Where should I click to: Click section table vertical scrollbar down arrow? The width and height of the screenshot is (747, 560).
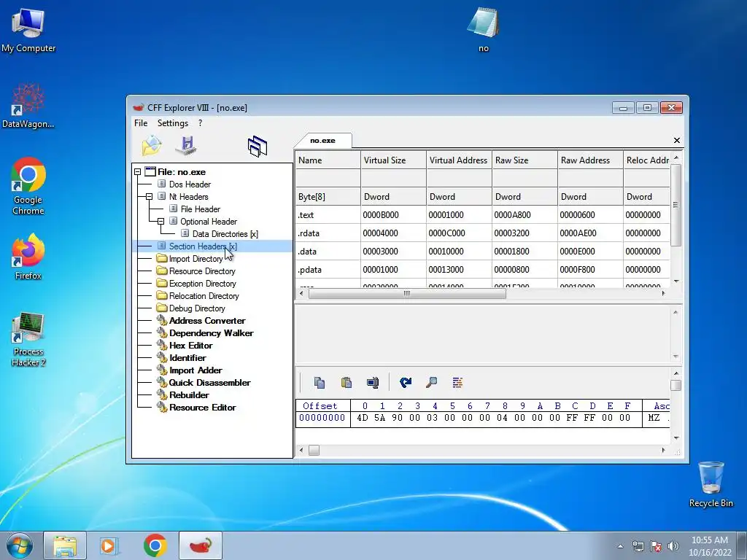(676, 281)
